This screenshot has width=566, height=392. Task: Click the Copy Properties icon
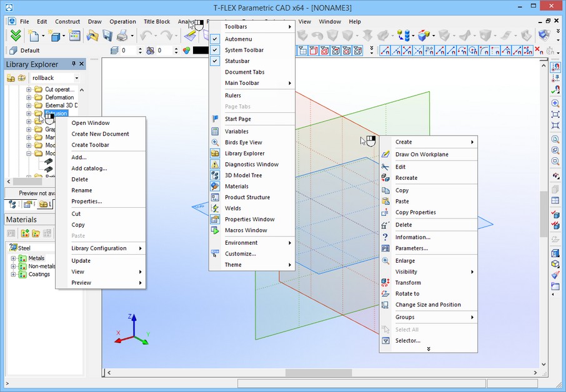click(385, 212)
